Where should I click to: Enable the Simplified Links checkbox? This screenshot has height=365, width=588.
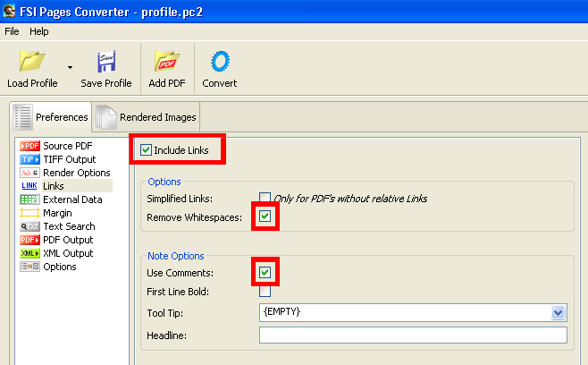[265, 198]
